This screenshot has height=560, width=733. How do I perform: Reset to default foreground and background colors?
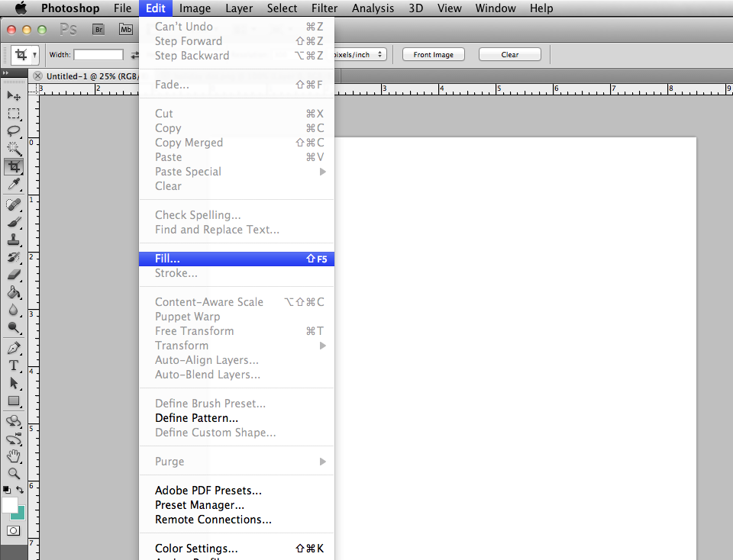coord(7,490)
